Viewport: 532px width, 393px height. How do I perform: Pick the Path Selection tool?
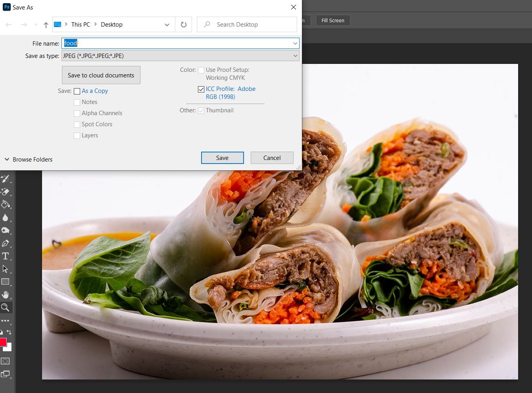(x=6, y=269)
